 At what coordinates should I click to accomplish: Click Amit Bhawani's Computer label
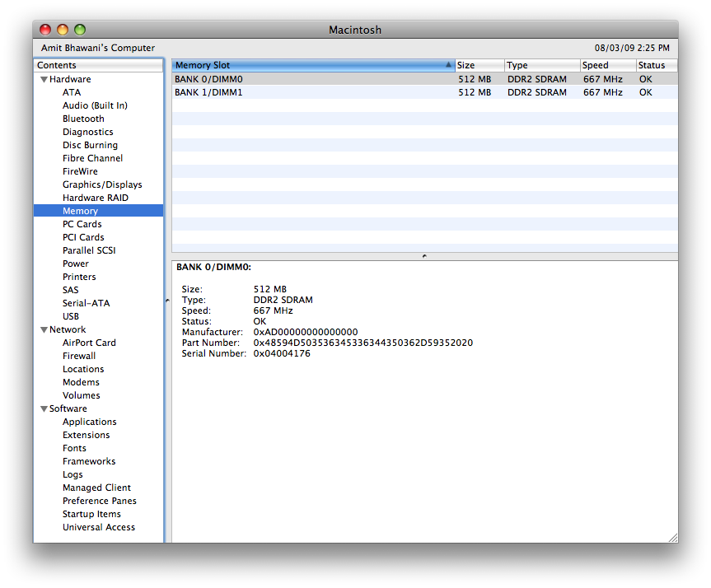[x=98, y=48]
